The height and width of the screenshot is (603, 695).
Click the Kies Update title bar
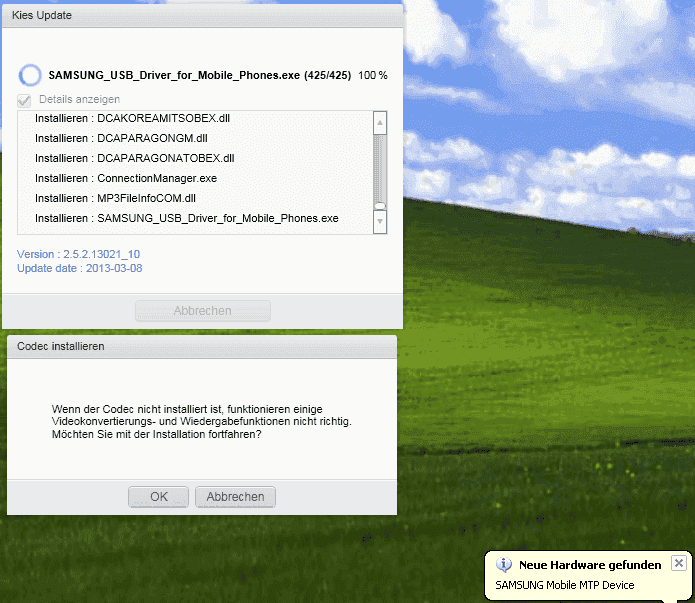point(203,16)
